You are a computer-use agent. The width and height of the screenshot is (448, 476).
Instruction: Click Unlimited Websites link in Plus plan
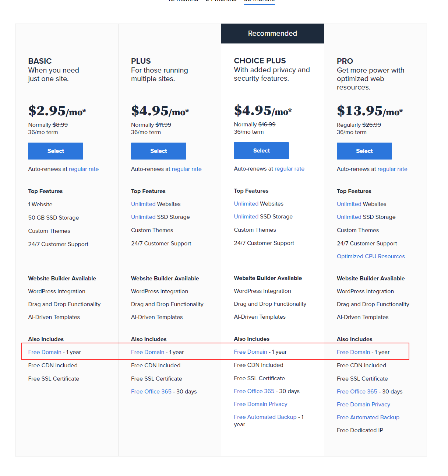pos(143,204)
